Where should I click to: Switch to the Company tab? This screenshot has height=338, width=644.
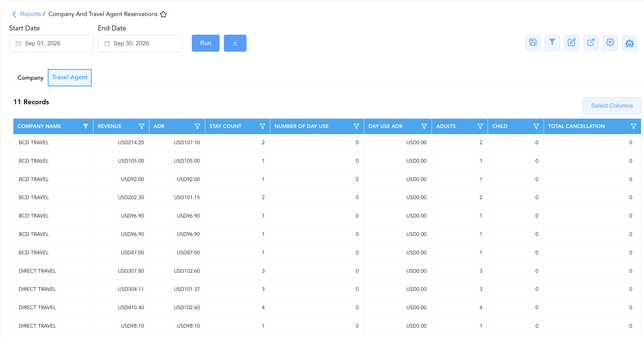tap(30, 78)
